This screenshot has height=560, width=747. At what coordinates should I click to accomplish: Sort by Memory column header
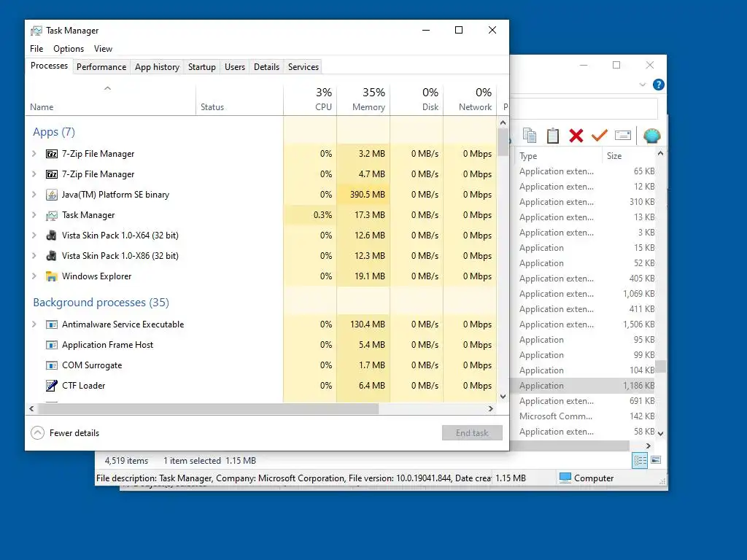pos(363,99)
